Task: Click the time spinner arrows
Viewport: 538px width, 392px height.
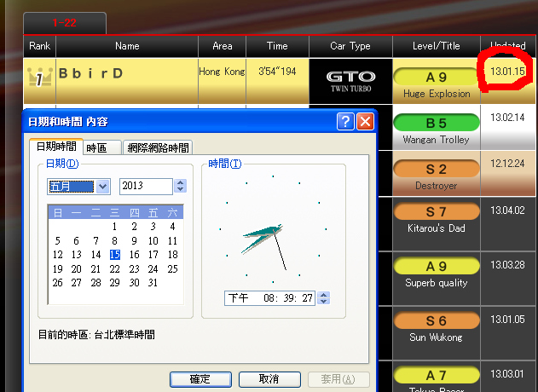Action: pyautogui.click(x=323, y=298)
